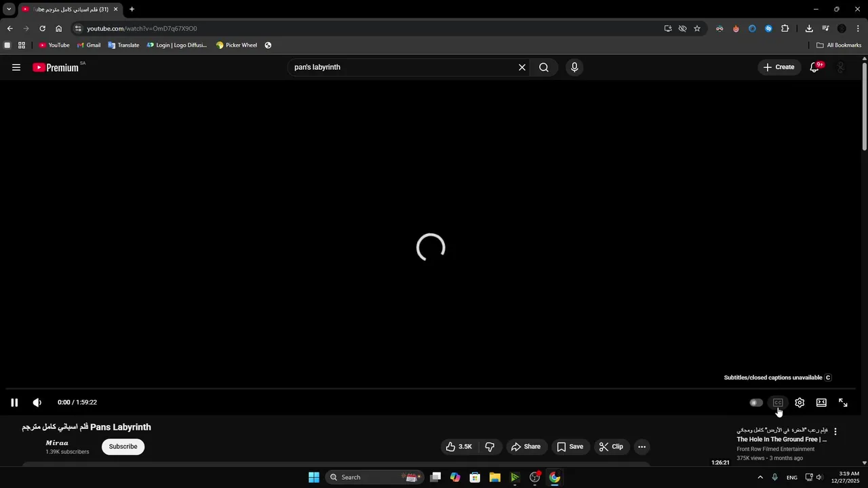Open the Picker Wheel bookmark
The width and height of the screenshot is (868, 488).
(237, 45)
